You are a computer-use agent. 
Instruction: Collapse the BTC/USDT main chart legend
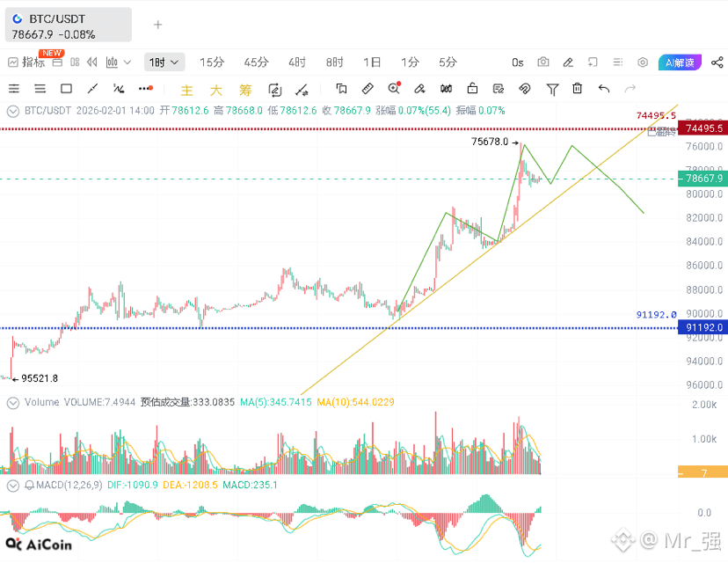13,111
